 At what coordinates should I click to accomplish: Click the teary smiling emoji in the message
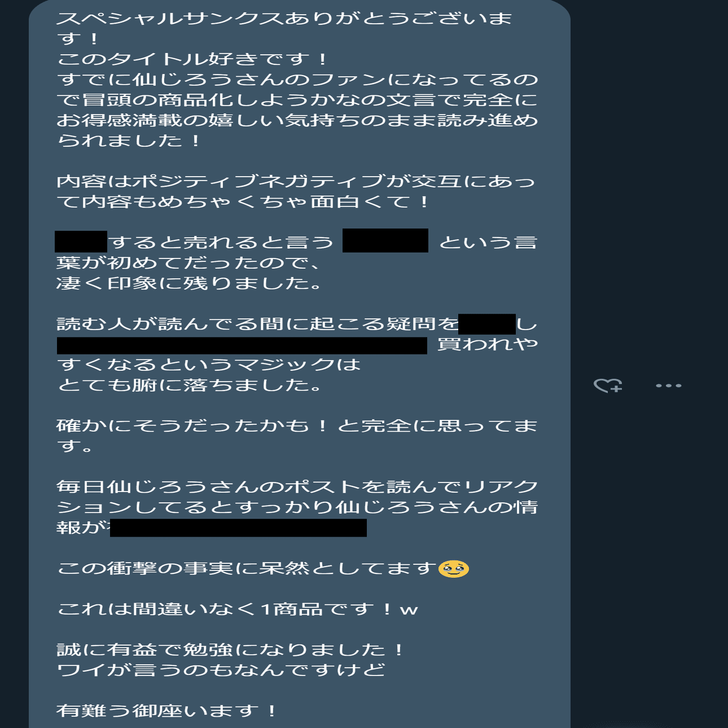click(x=454, y=568)
